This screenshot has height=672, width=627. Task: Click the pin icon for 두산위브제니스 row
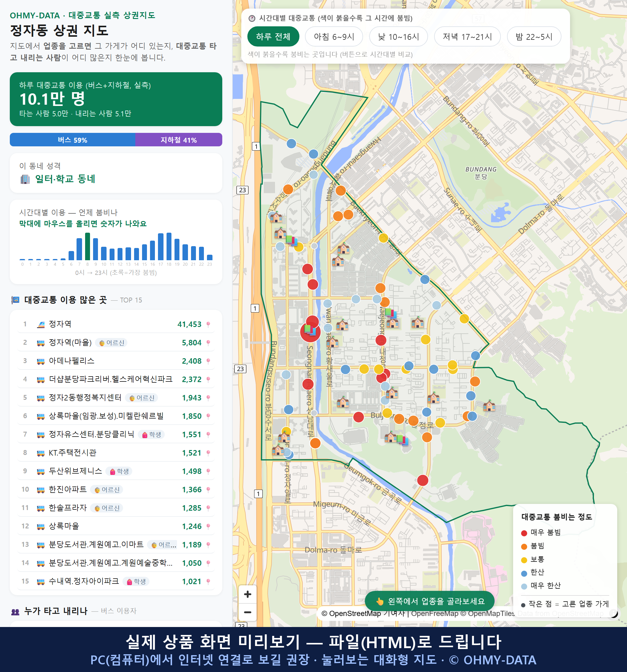pyautogui.click(x=208, y=471)
